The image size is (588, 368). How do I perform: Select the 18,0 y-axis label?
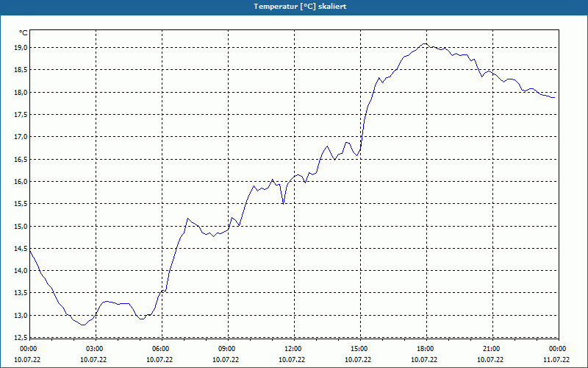point(21,93)
